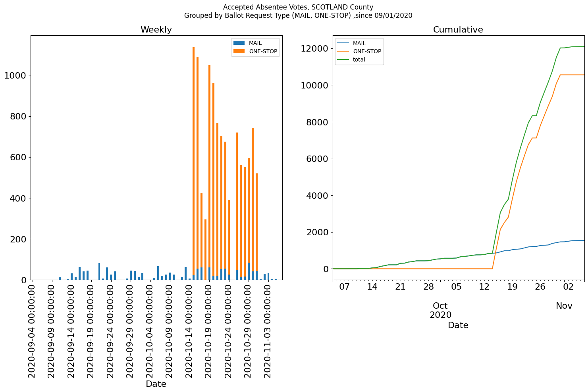Click the '2020-10-19 00:00:00' x-axis label
The width and height of the screenshot is (588, 392).
[x=209, y=330]
